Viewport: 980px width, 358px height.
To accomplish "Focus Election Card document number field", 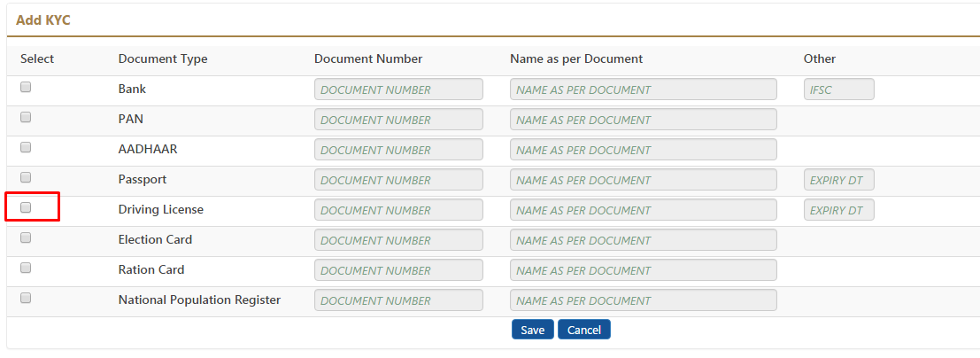I will pyautogui.click(x=398, y=240).
